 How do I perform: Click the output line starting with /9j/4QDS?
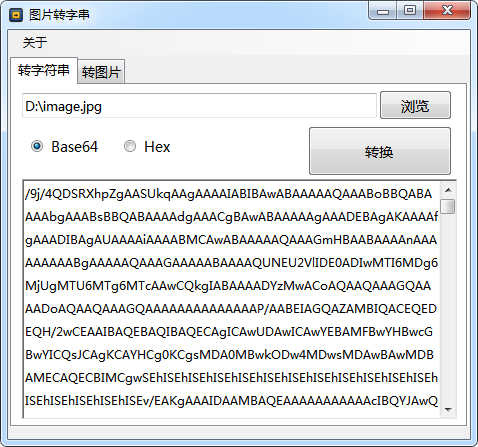point(229,194)
